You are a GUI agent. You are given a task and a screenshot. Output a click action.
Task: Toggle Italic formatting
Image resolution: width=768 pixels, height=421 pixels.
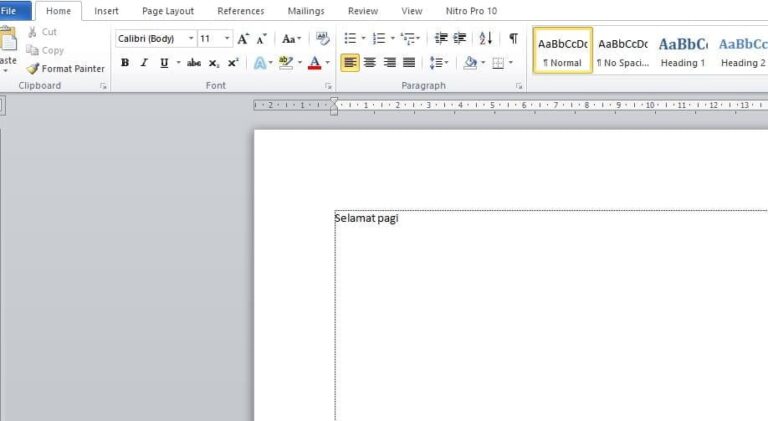tap(144, 63)
